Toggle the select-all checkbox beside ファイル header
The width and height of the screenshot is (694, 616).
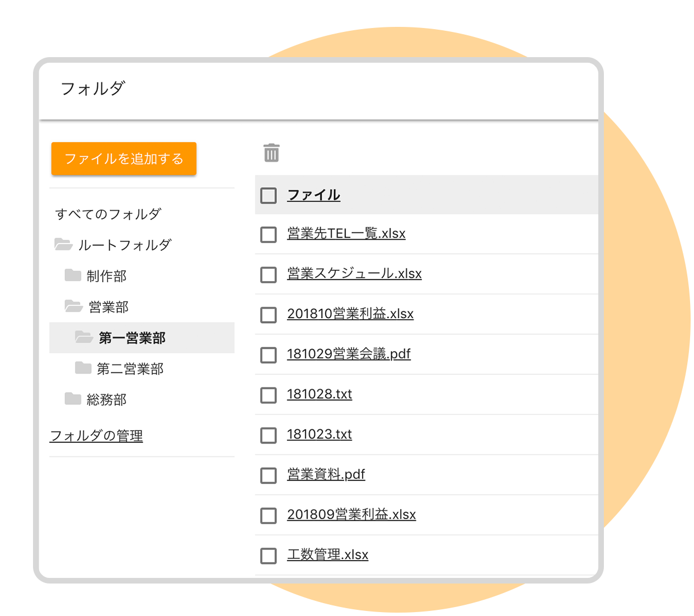point(269,195)
